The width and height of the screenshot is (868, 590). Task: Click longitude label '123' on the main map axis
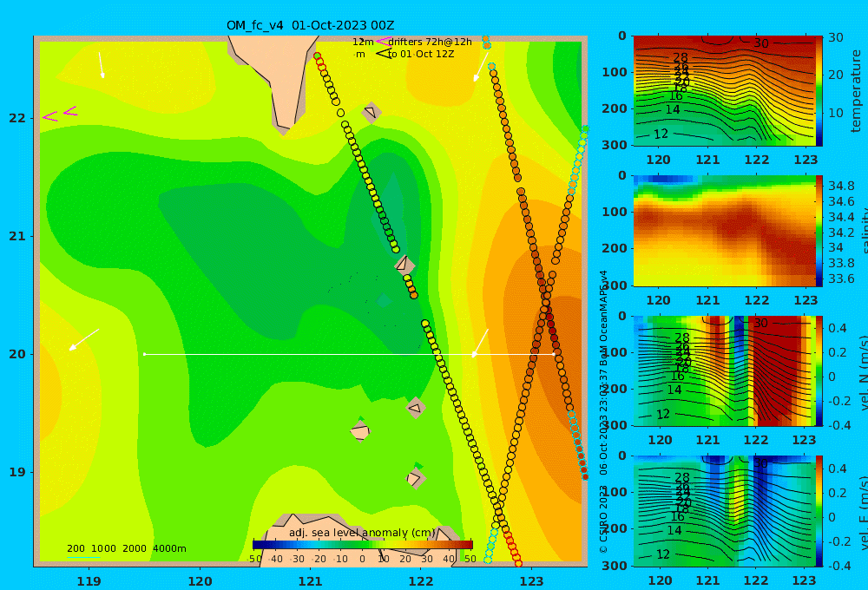(x=532, y=581)
